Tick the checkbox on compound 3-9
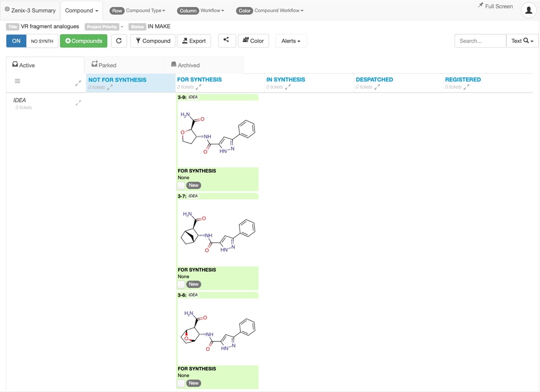 pyautogui.click(x=181, y=185)
